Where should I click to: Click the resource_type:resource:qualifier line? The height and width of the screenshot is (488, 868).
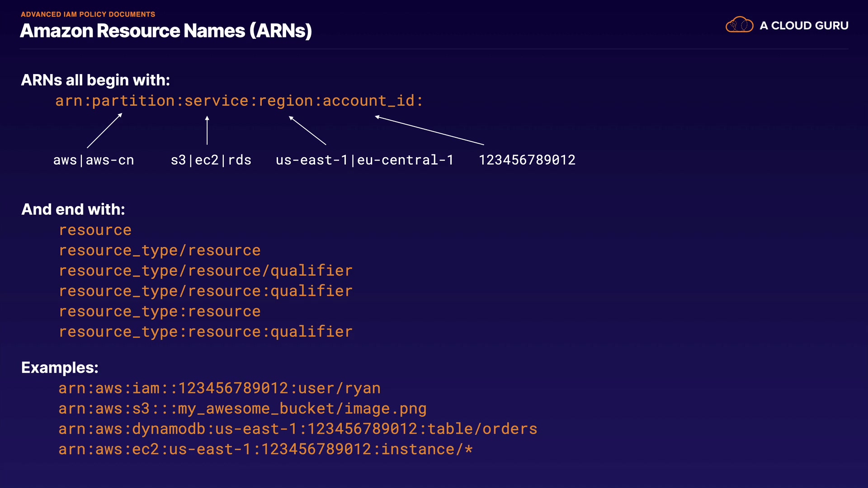[206, 332]
